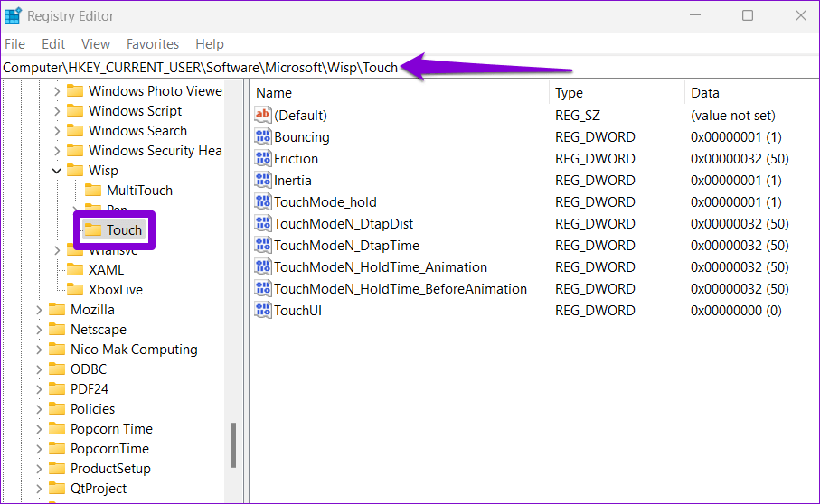Open the Help menu

tap(210, 44)
